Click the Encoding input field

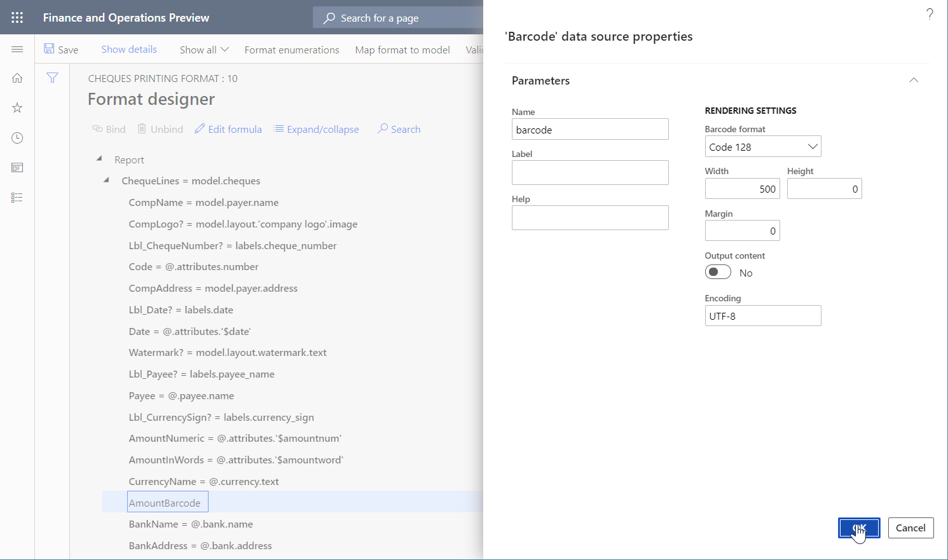[763, 316]
